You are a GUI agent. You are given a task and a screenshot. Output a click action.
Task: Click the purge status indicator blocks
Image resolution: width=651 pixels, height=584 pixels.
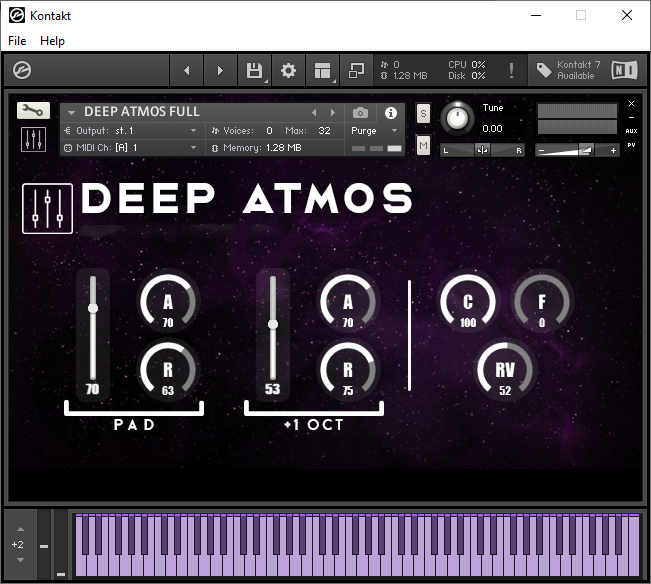click(377, 149)
